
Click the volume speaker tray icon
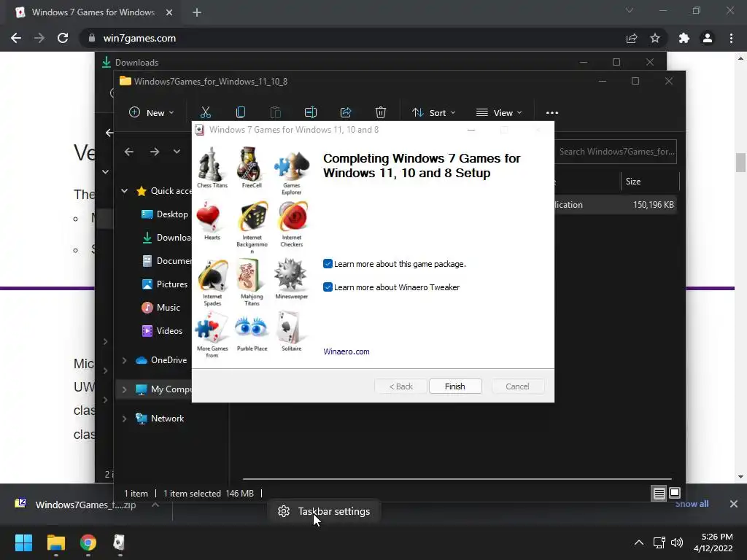click(x=676, y=542)
